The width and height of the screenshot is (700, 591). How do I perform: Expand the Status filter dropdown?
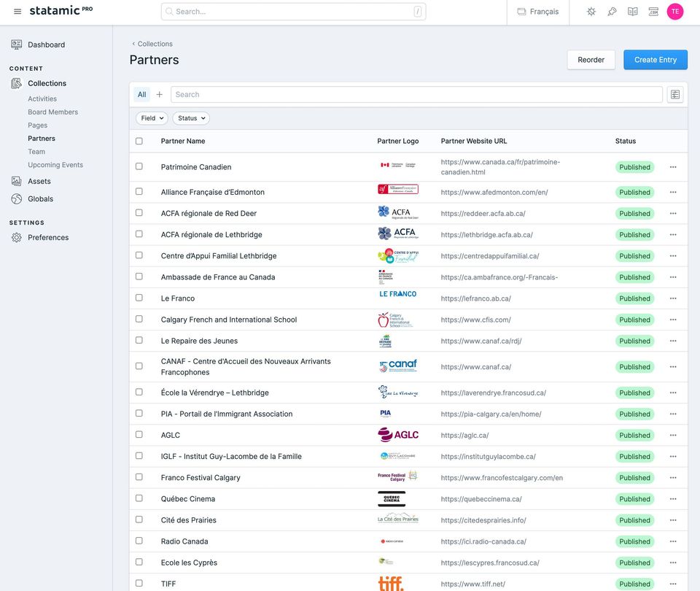[191, 118]
